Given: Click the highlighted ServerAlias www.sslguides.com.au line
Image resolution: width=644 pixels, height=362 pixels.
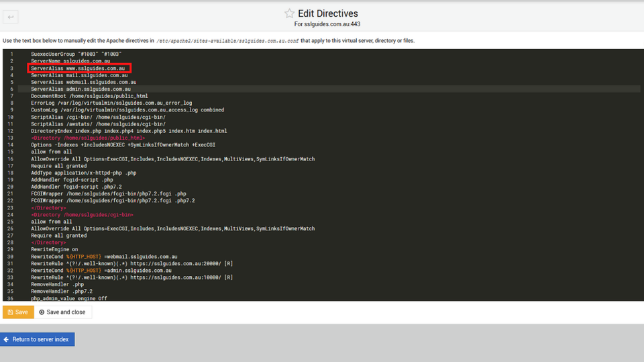Looking at the screenshot, I should point(79,68).
